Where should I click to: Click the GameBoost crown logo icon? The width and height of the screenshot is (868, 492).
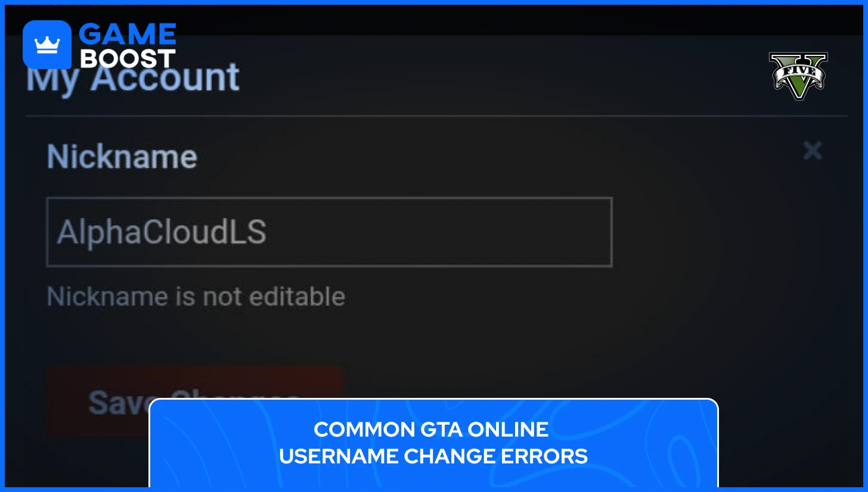[47, 45]
